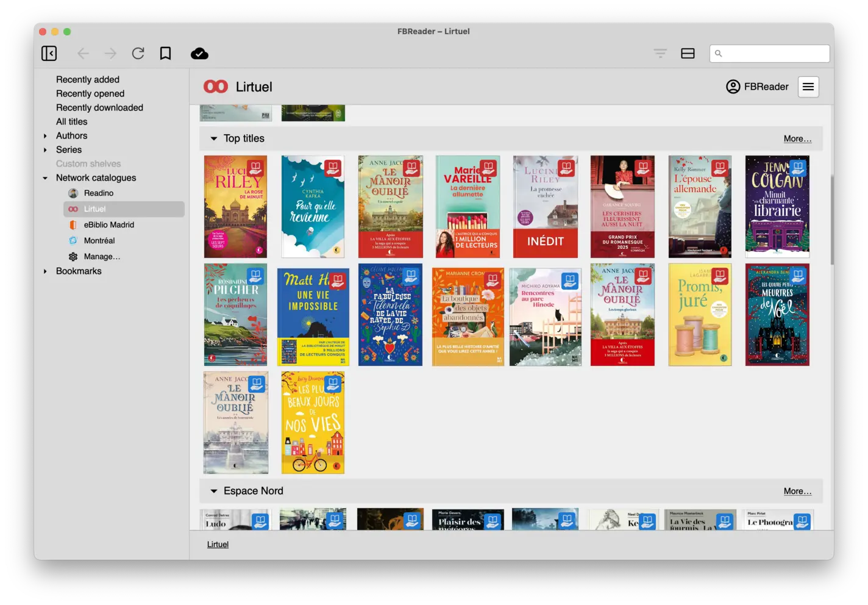Viewport: 868px width, 605px height.
Task: Open the FBReader account profile
Action: [x=758, y=87]
